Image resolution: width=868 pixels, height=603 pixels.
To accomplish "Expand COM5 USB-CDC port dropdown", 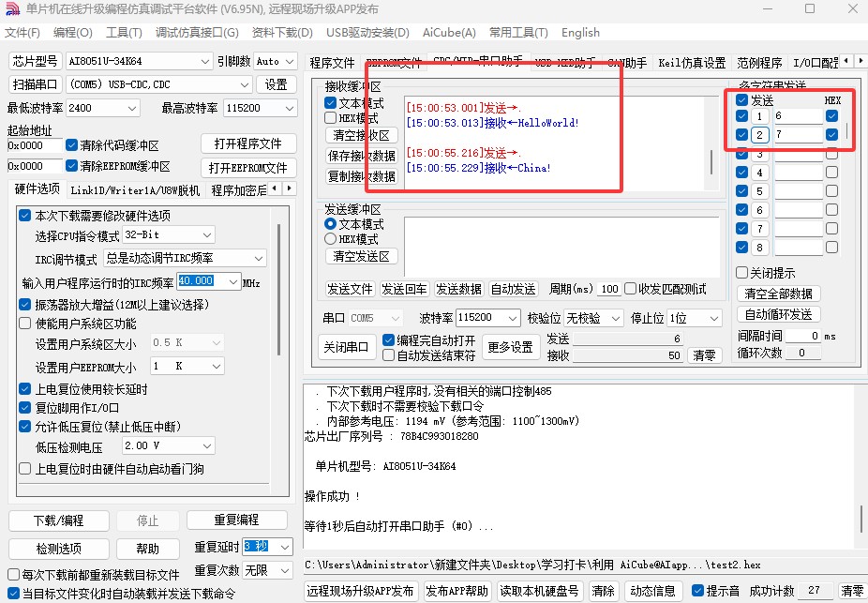I will (x=244, y=84).
